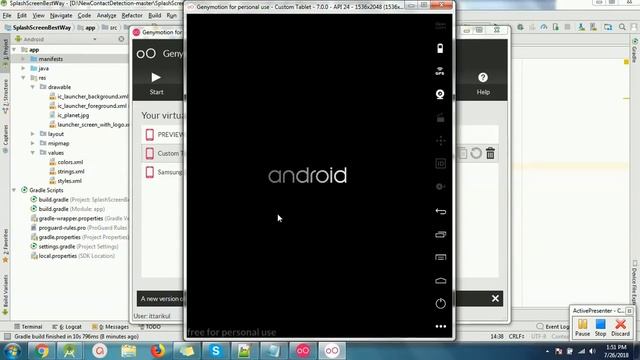Delete the Custom Tablet virtual device
Image resolution: width=640 pixels, height=360 pixels.
point(491,153)
